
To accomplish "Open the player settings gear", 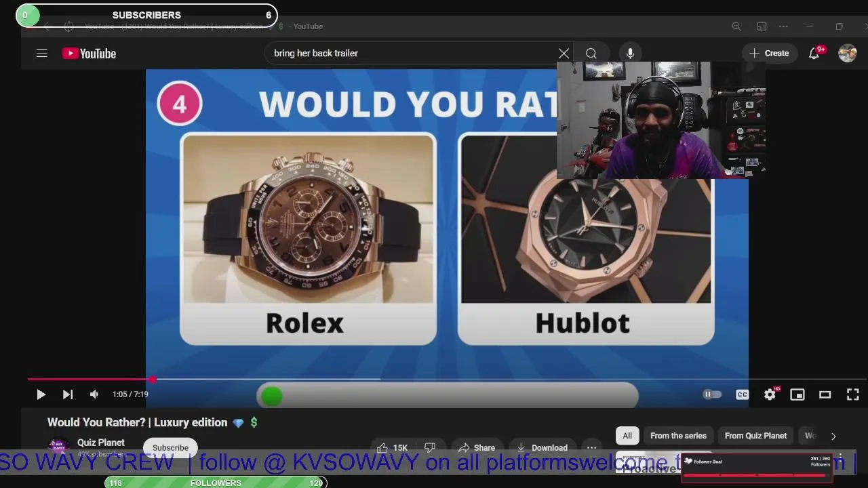I will (x=770, y=394).
